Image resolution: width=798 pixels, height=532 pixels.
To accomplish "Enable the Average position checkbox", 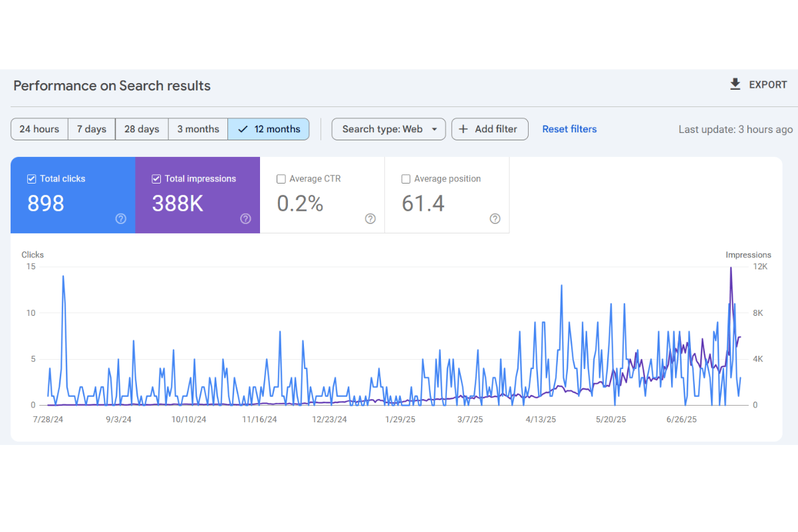I will pos(406,179).
